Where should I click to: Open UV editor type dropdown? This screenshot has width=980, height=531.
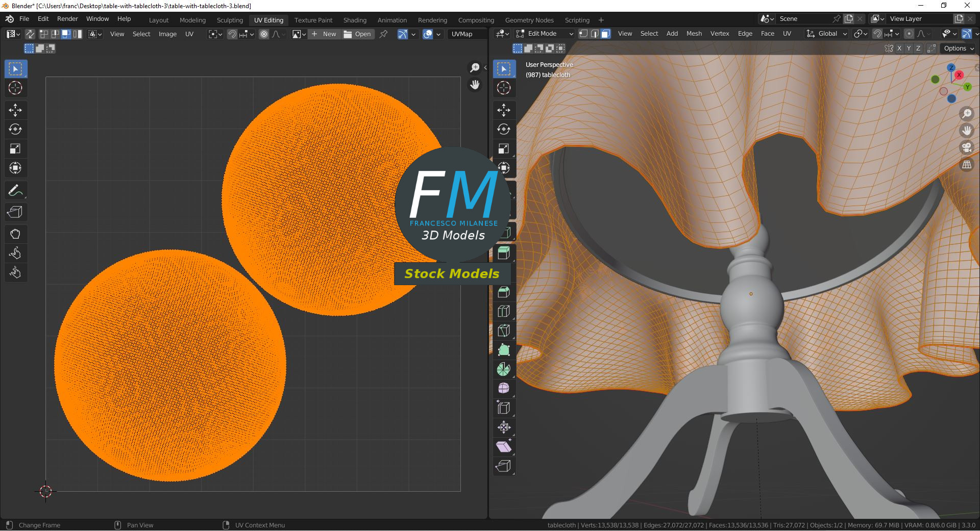(13, 34)
